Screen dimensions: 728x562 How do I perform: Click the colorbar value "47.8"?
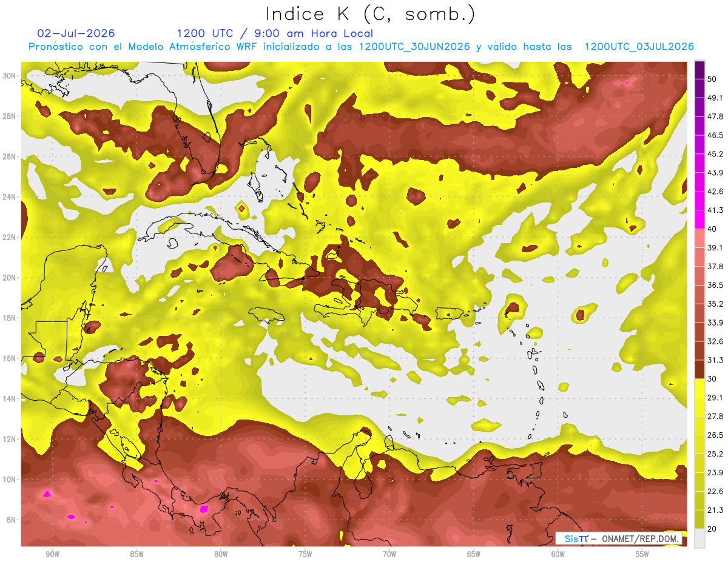(716, 116)
